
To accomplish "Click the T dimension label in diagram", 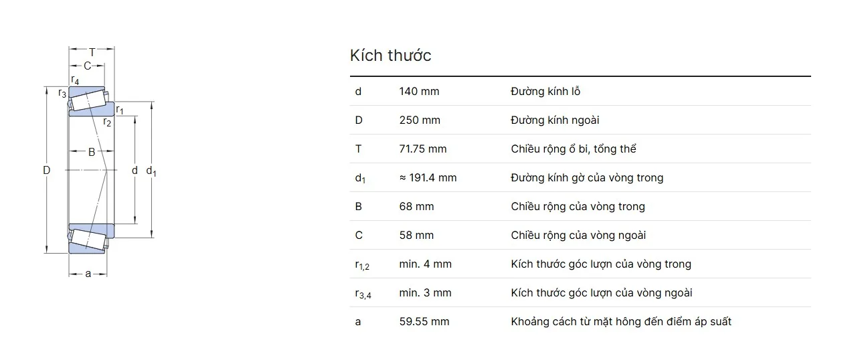I will (x=92, y=52).
